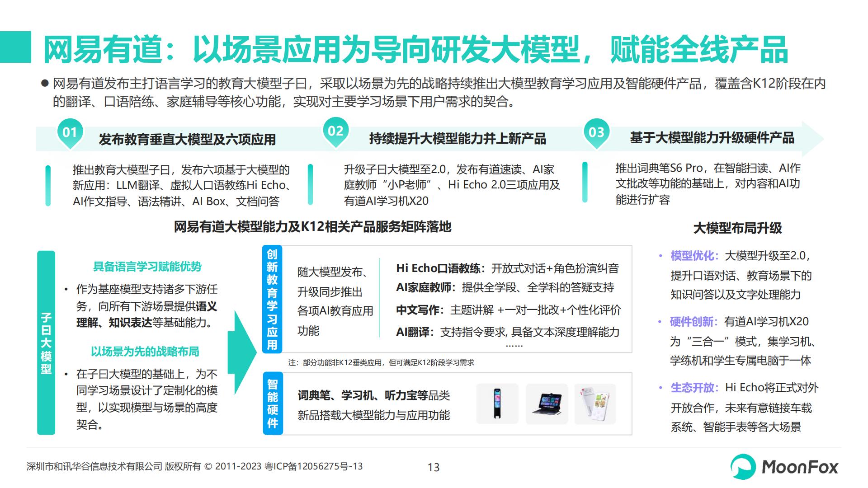
Task: Click the copyright line 深圳市和讯华谷信息技术有限公司
Action: (x=195, y=466)
